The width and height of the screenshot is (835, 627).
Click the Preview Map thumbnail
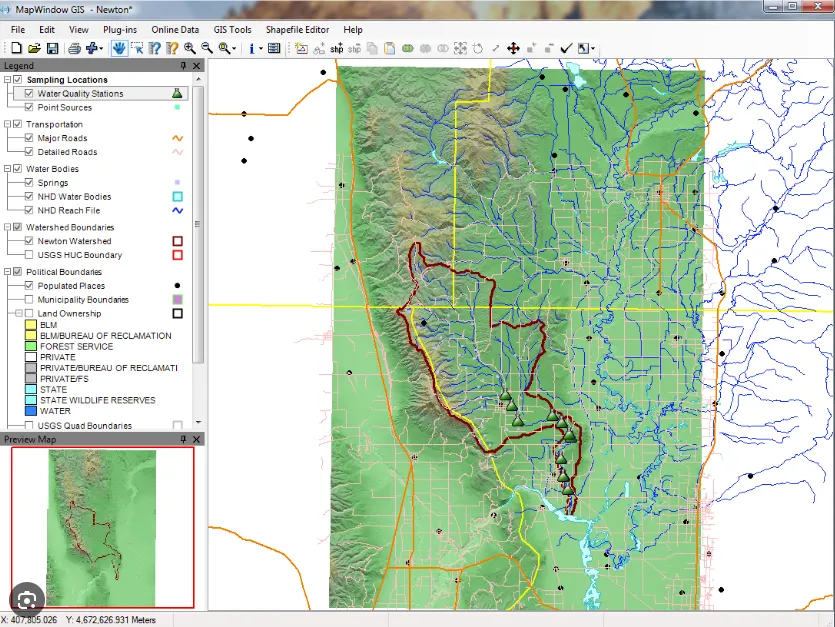[102, 527]
